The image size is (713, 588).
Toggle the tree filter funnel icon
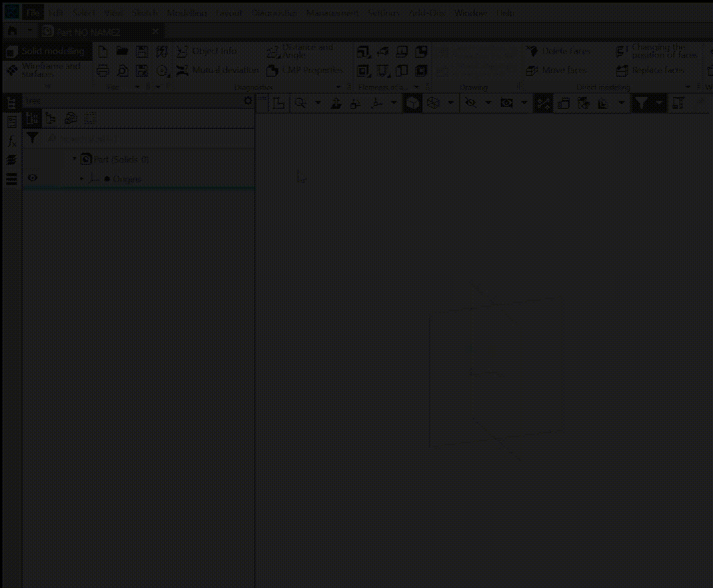point(33,138)
